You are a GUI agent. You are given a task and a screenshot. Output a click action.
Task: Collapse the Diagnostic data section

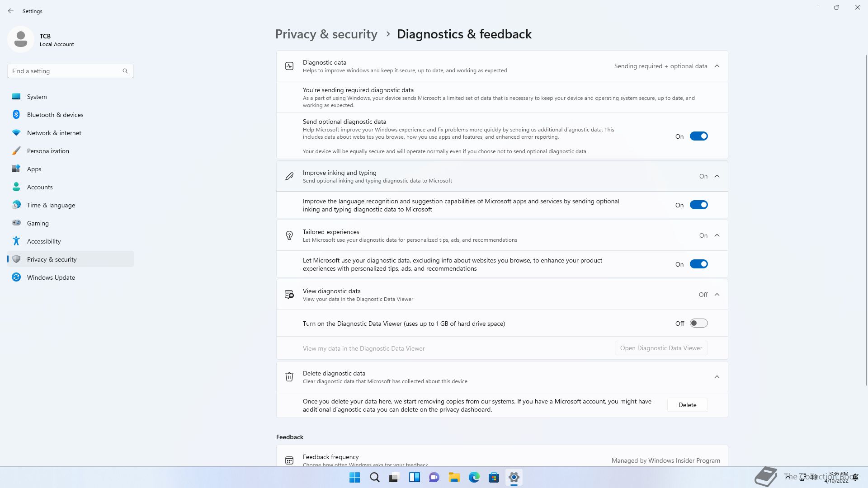[717, 66]
